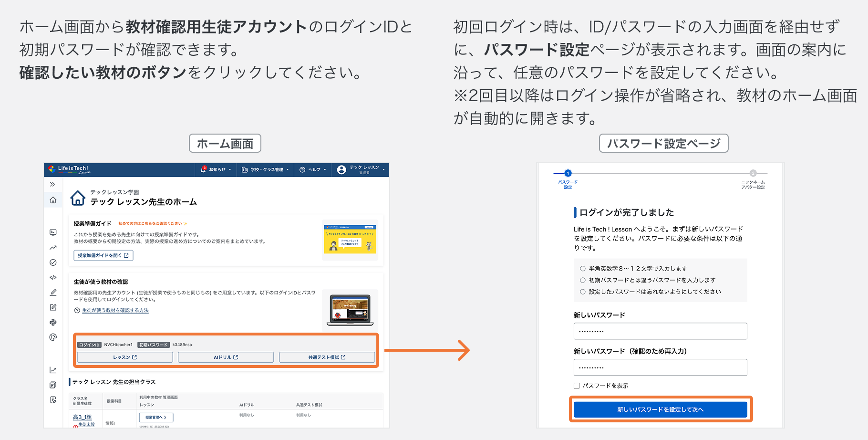868x440 pixels.
Task: Open the terminal monitor icon in the sidebar
Action: pyautogui.click(x=53, y=232)
